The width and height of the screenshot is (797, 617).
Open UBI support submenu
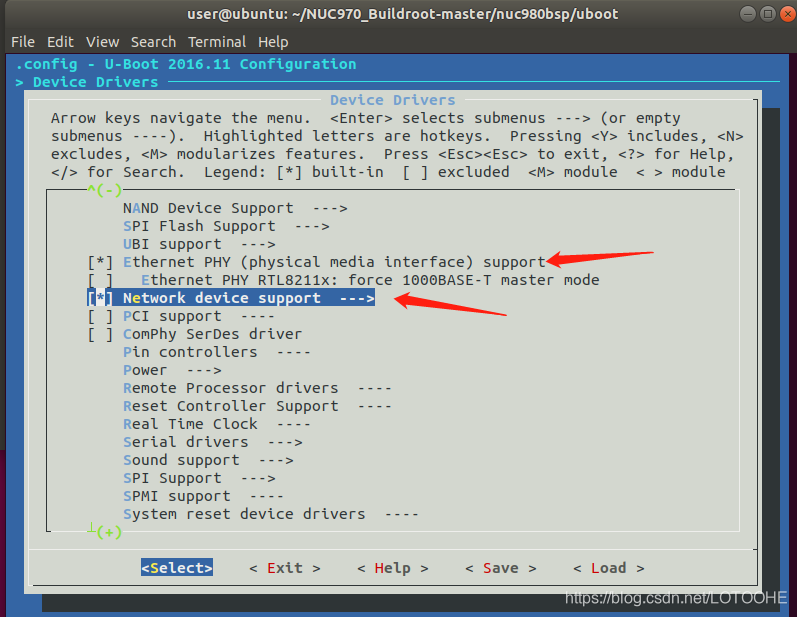click(199, 244)
